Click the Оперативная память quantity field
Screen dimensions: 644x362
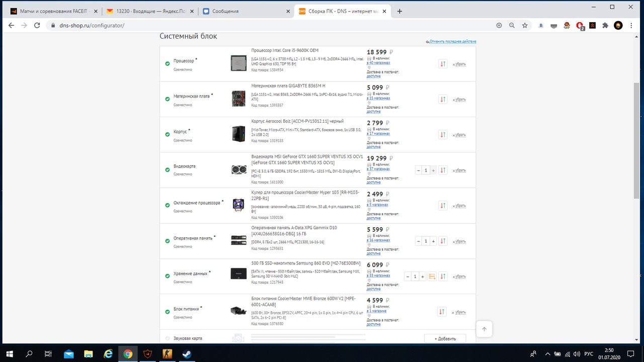(426, 241)
